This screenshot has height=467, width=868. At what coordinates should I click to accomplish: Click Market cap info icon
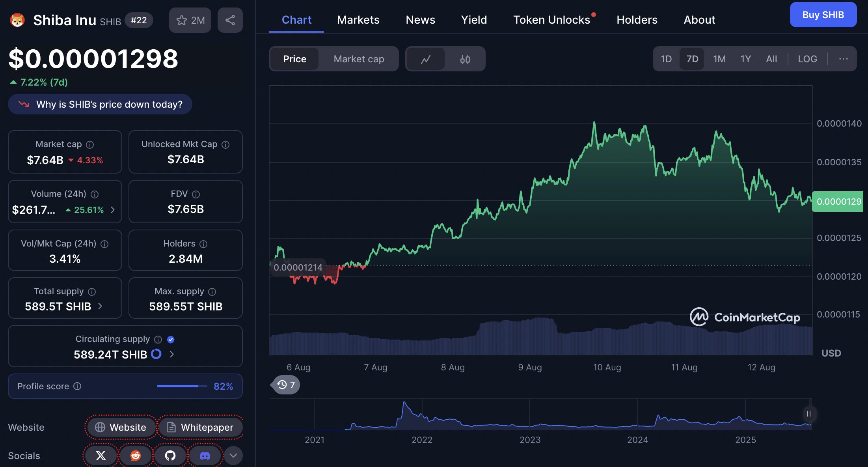[x=90, y=145]
